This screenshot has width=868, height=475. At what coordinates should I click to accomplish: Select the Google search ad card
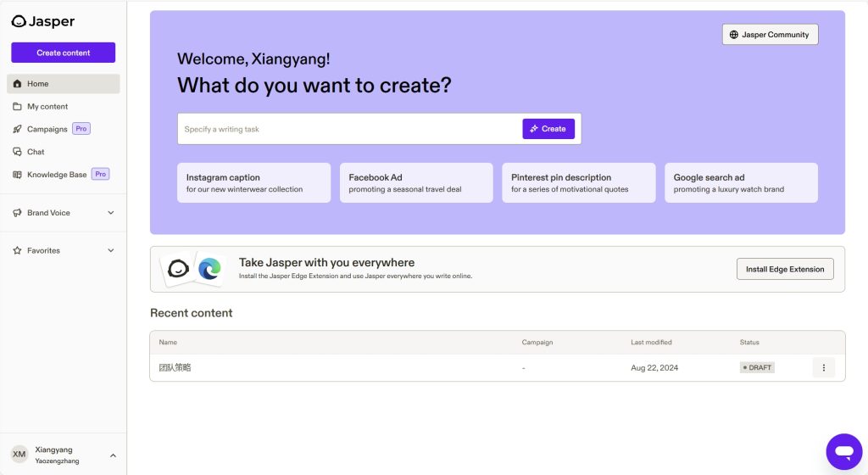[741, 182]
